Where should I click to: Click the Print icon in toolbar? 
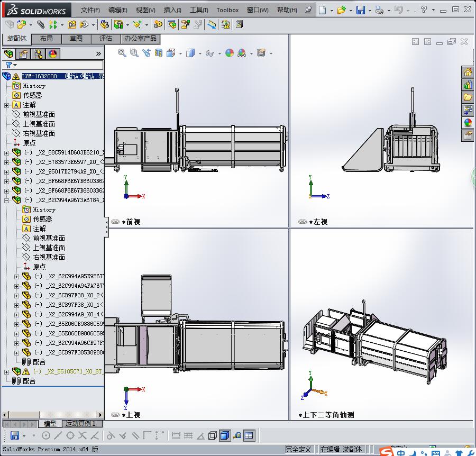379,10
